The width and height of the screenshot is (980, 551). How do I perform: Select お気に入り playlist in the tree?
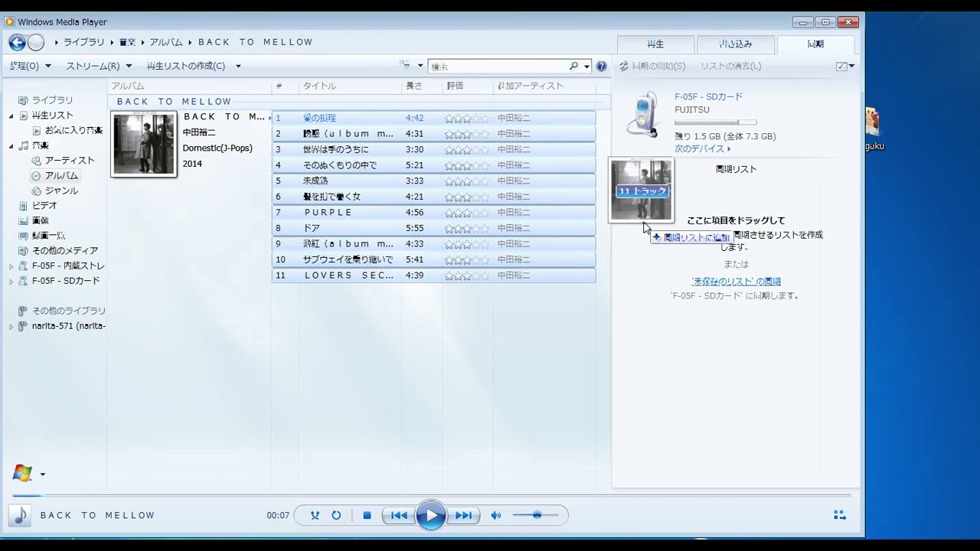pos(73,131)
